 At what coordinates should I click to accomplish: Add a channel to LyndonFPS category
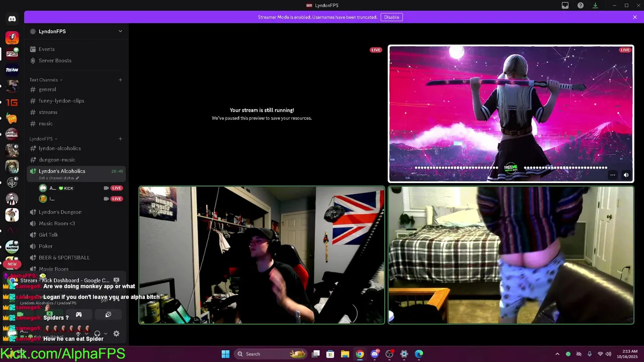point(120,139)
